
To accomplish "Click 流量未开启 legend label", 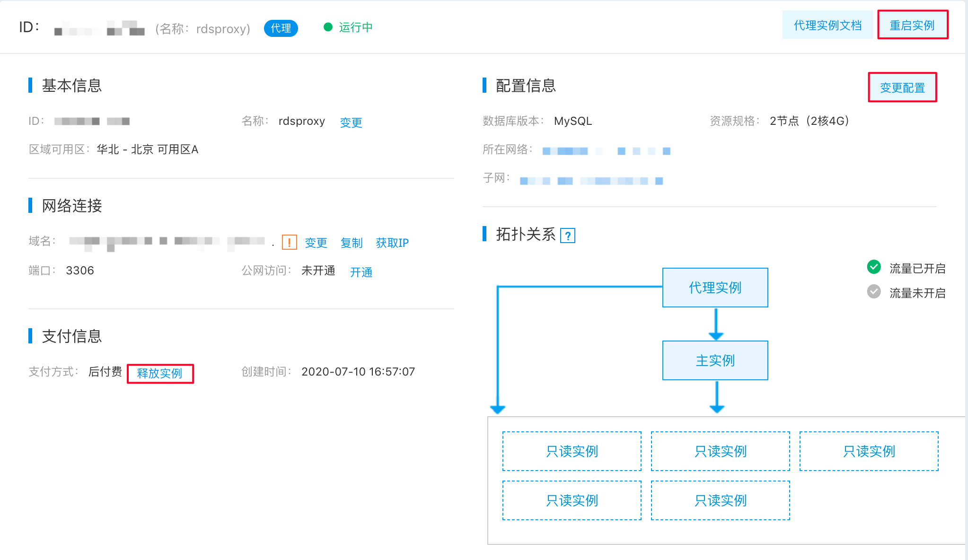I will 917,293.
